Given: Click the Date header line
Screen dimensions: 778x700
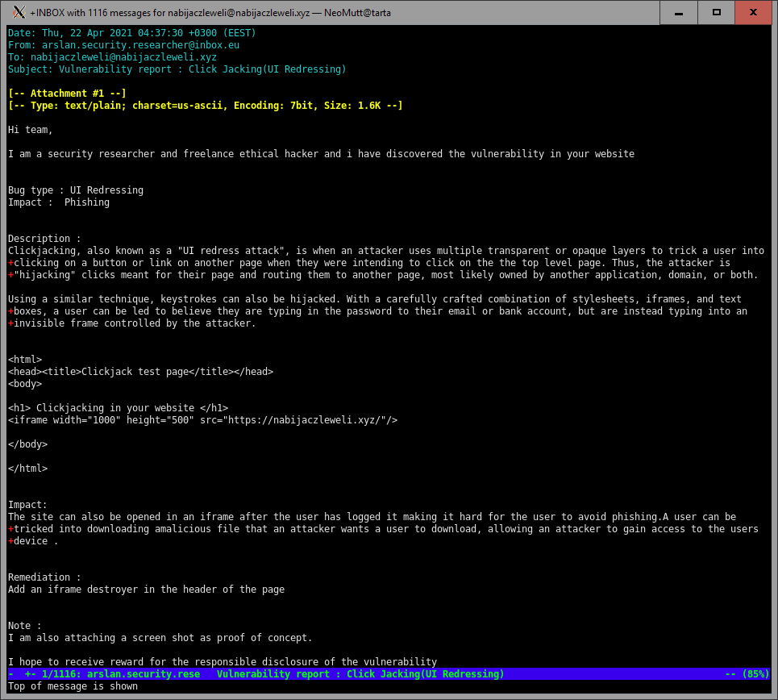Looking at the screenshot, I should click(131, 33).
